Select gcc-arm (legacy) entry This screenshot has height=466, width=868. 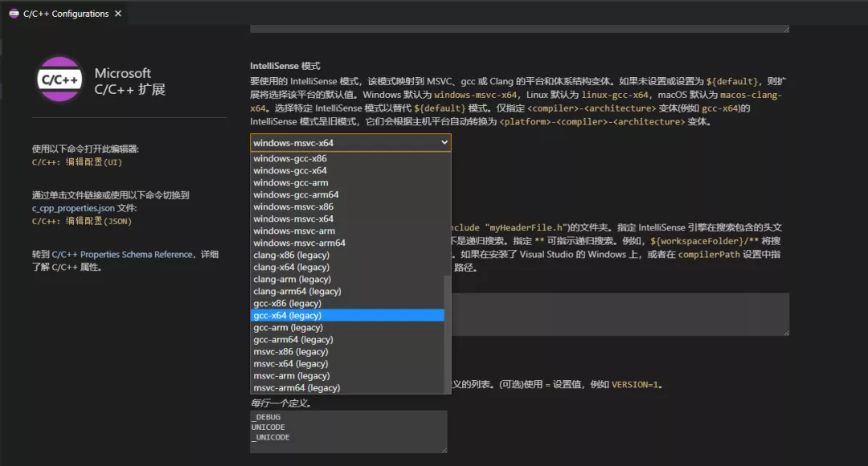pos(347,328)
